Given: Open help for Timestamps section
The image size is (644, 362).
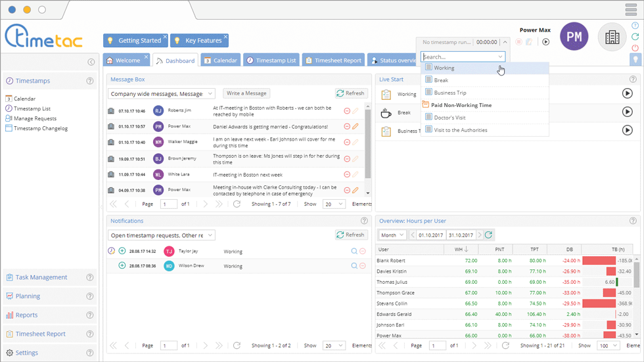Looking at the screenshot, I should (90, 81).
